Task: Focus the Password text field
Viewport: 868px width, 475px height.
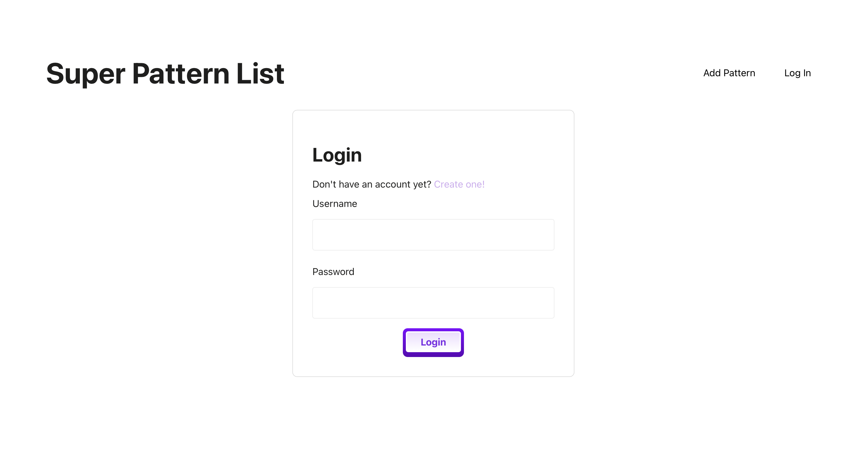Action: click(433, 303)
